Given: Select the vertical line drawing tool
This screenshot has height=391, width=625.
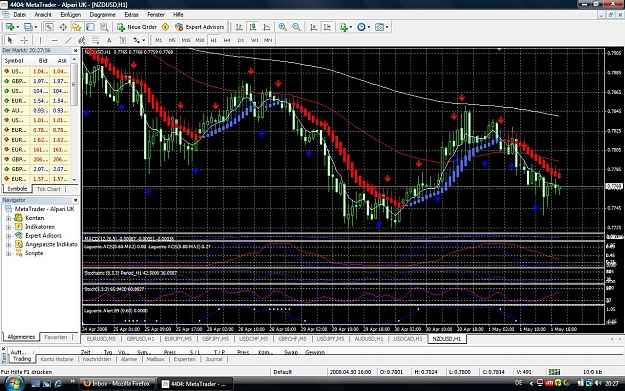Looking at the screenshot, I should (x=41, y=40).
